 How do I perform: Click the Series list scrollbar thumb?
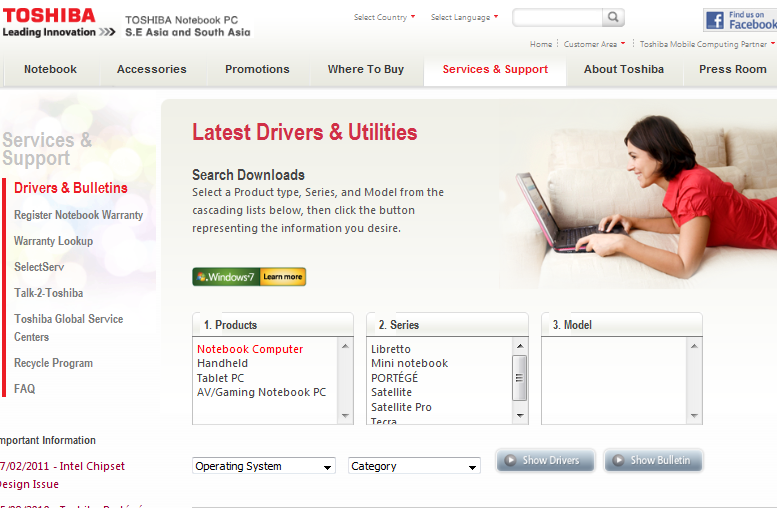click(520, 378)
